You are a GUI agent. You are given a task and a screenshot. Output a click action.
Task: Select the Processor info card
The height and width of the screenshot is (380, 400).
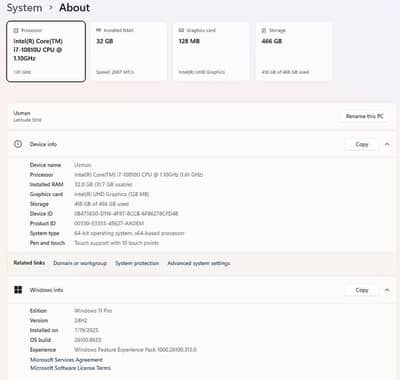[x=46, y=51]
